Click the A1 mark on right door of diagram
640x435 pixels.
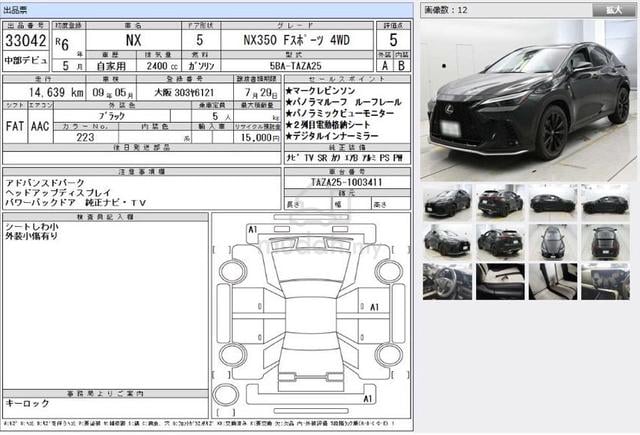[x=374, y=307]
